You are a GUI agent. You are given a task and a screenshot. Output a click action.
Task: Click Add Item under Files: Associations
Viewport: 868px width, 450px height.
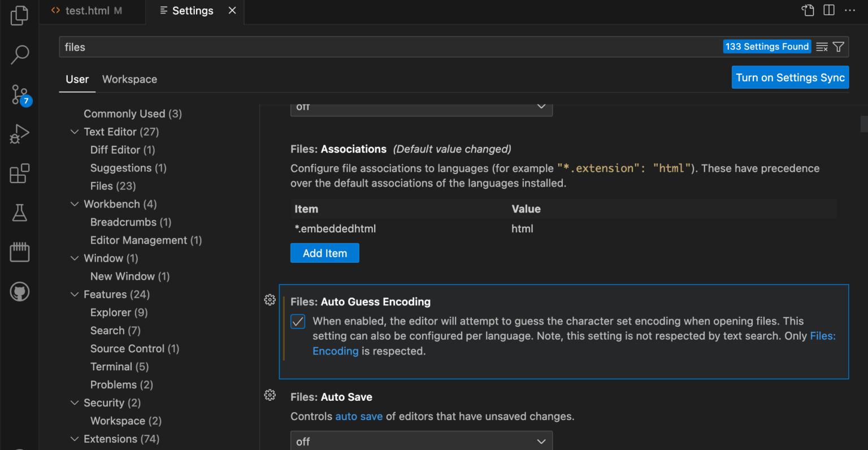point(324,253)
